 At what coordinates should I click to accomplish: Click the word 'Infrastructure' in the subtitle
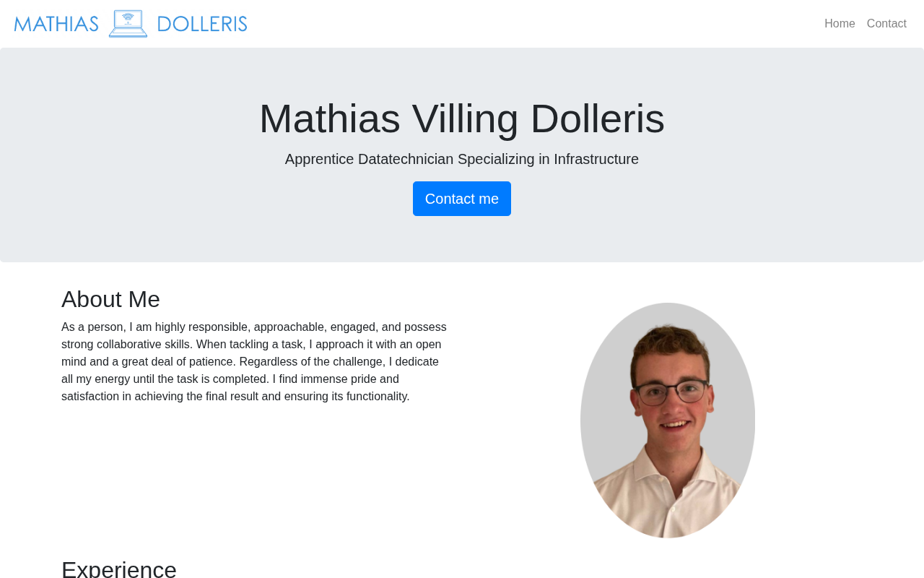pyautogui.click(x=596, y=159)
